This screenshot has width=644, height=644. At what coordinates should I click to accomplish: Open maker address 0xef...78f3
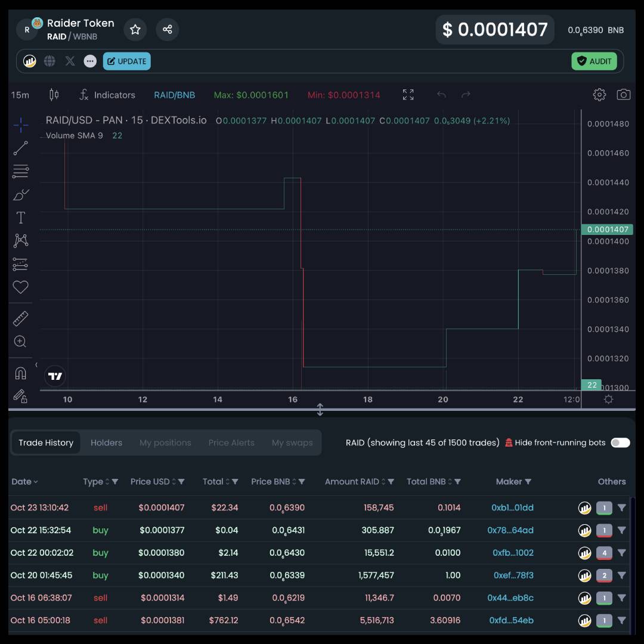tap(513, 575)
